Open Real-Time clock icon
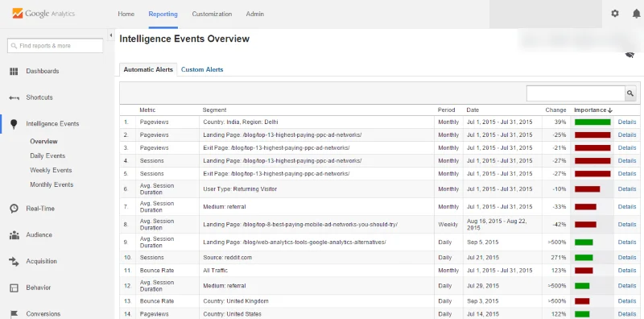Viewport: 644px width, 319px height. click(x=14, y=209)
